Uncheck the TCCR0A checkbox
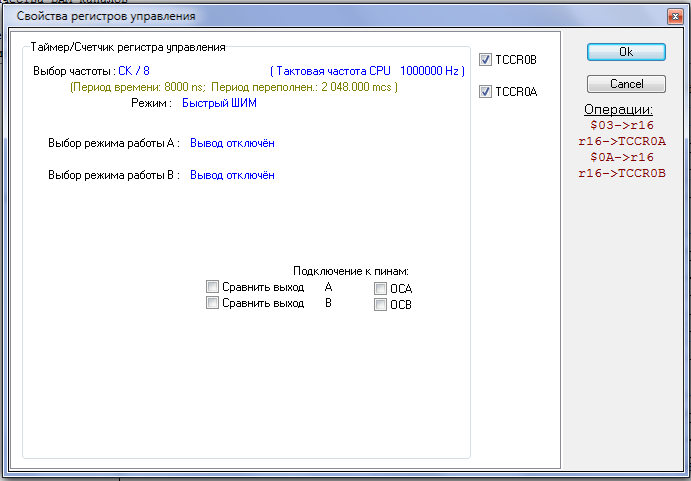Screen dimensions: 691x481 pos(486,92)
